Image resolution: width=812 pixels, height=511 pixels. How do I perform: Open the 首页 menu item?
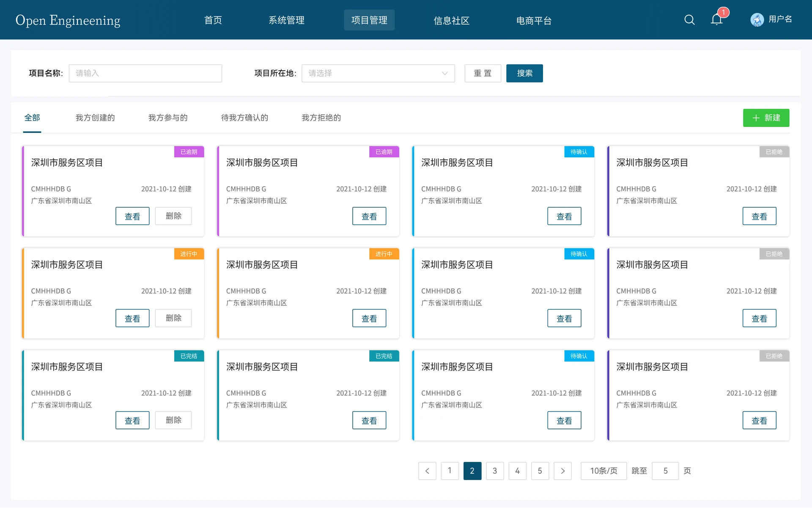213,20
